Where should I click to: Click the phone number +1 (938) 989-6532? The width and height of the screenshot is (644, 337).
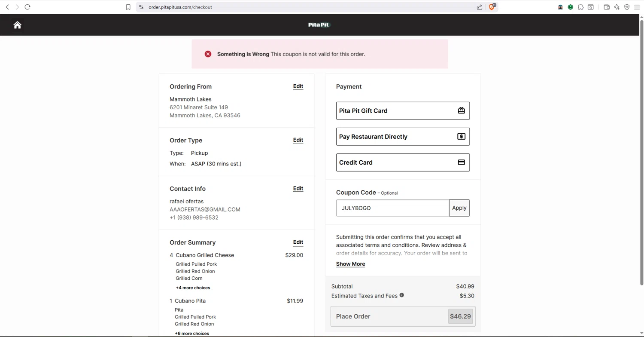coord(194,218)
